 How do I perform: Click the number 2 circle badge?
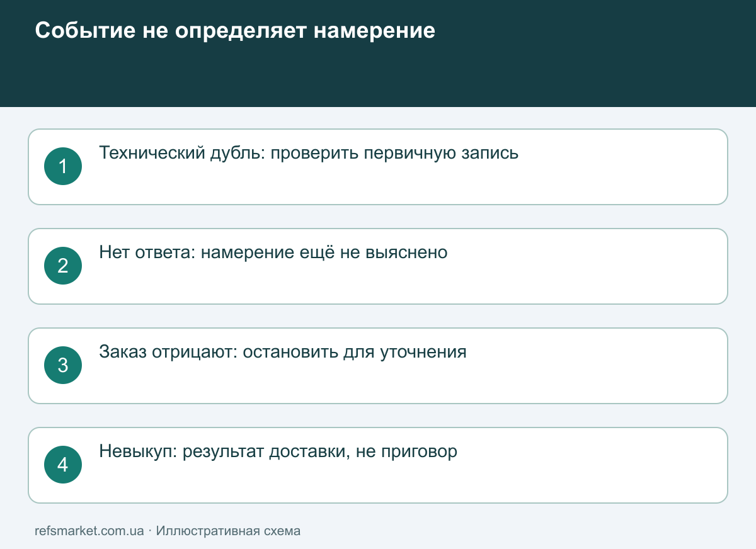(x=63, y=266)
